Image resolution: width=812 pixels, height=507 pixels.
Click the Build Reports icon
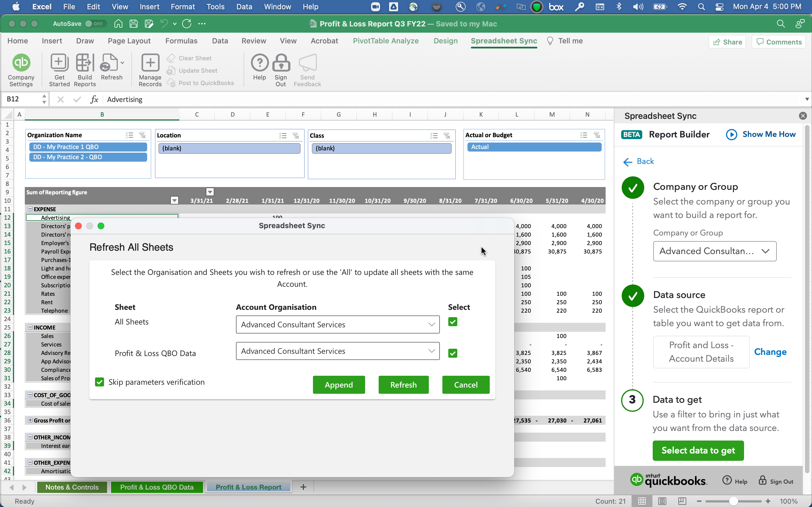pos(85,69)
